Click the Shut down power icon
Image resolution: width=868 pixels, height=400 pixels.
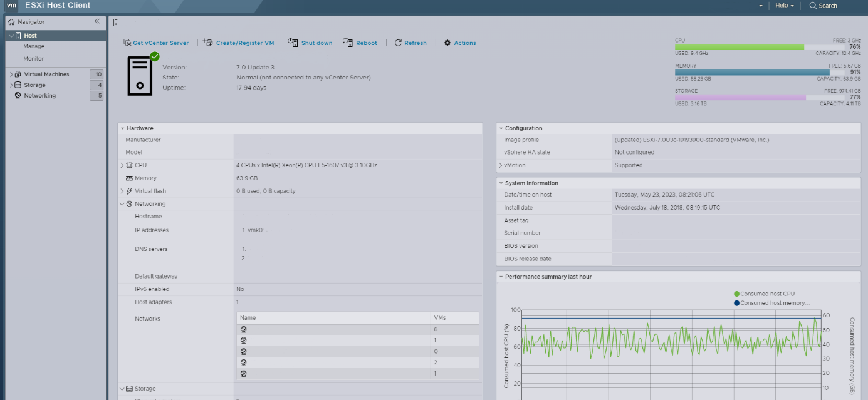pyautogui.click(x=293, y=43)
